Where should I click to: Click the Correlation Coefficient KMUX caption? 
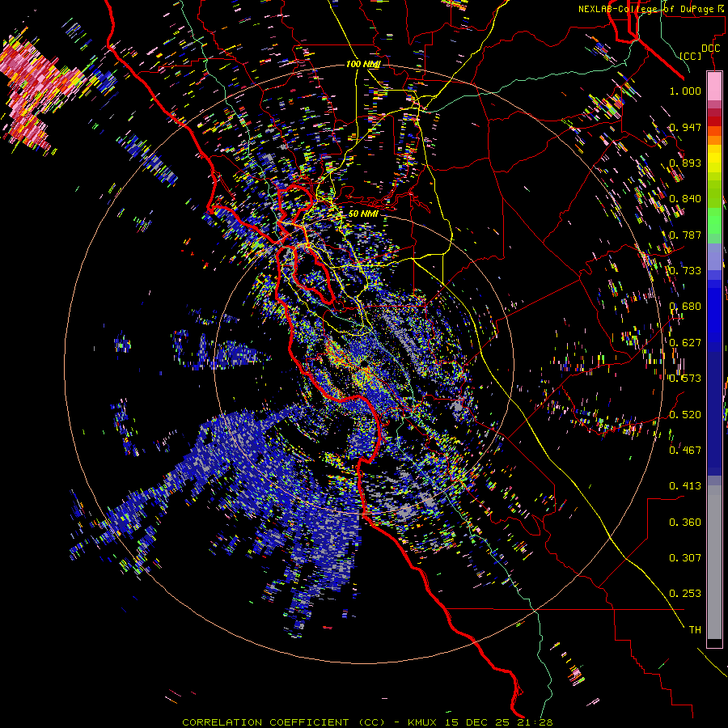367,722
